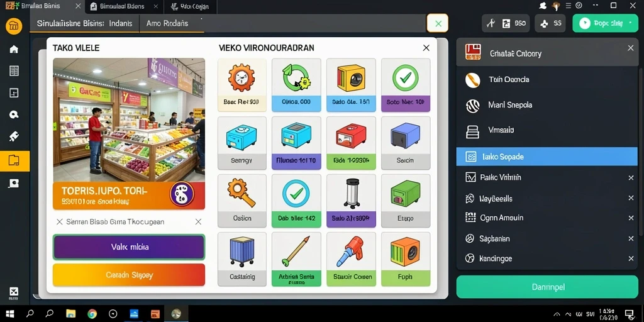Switch to the Amo Rodans tab
644x322 pixels.
point(167,23)
